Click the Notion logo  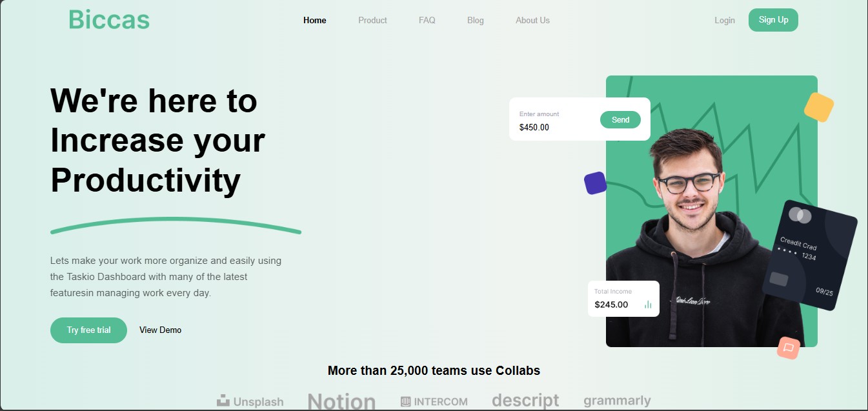tap(341, 401)
